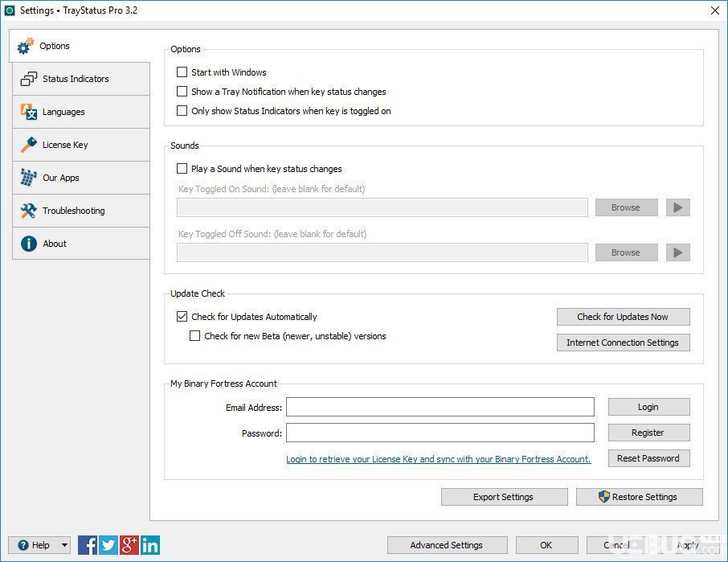
Task: Open the LinkedIn social icon
Action: point(150,545)
